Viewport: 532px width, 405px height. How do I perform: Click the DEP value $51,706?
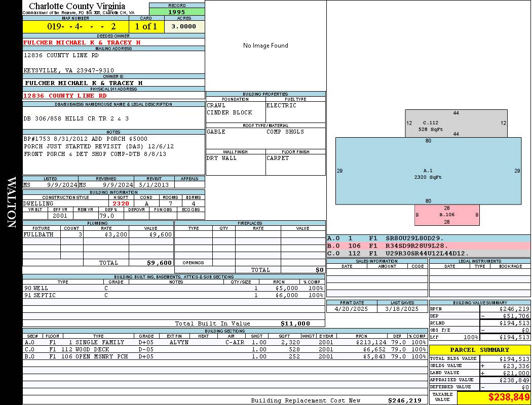coord(516,316)
